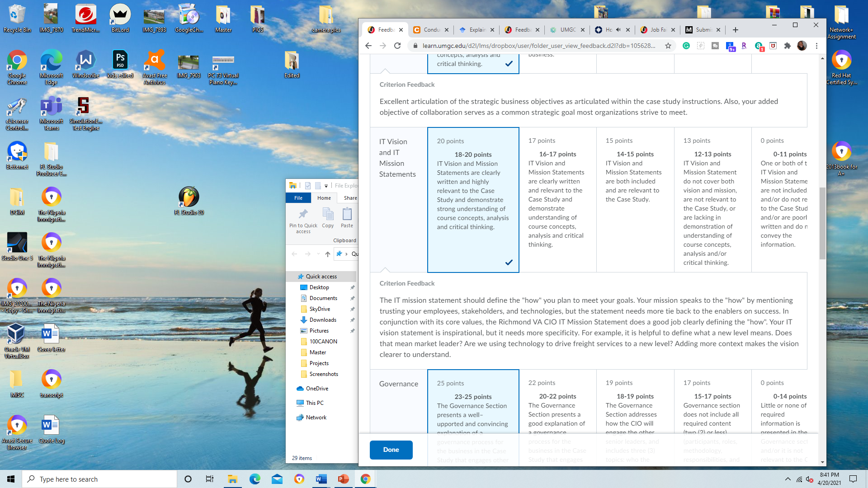Launch Google Chrome from the desktop
Screen dimensions: 868x488
click(17, 67)
